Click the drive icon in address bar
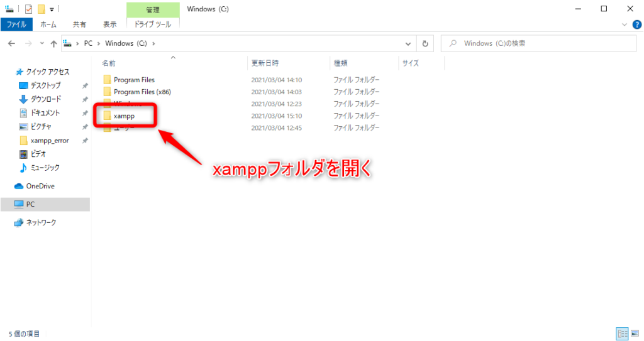The width and height of the screenshot is (644, 341). tap(68, 43)
